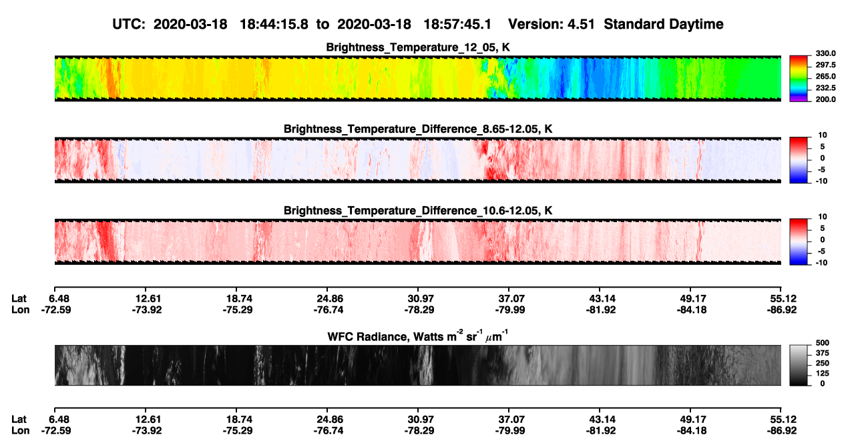Click the UTC: label in the header
Screen dimensions: 868x445
(x=129, y=24)
